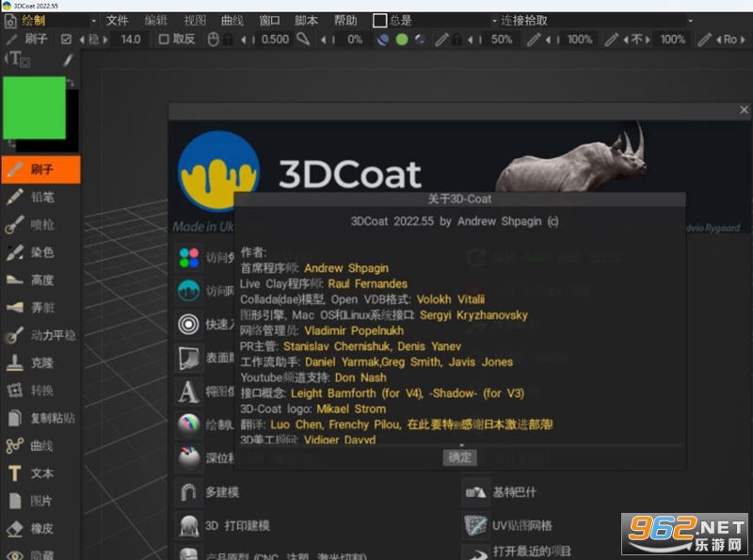
Task: Click the 0.500 value field
Action: click(275, 40)
